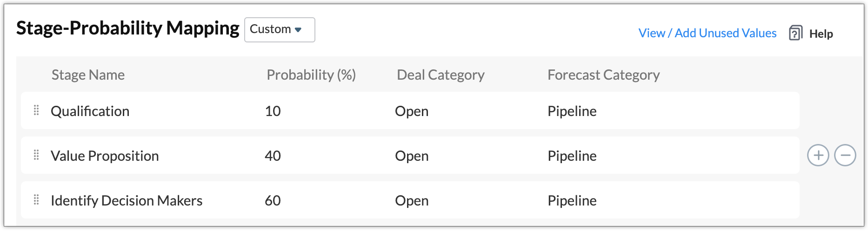Click the Help text link
The height and width of the screenshot is (233, 868).
tap(821, 34)
